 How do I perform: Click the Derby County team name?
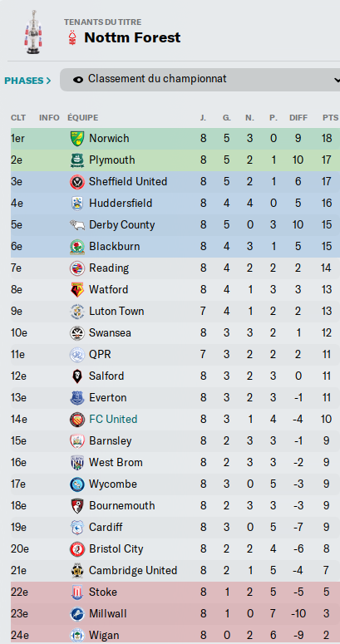coord(121,225)
